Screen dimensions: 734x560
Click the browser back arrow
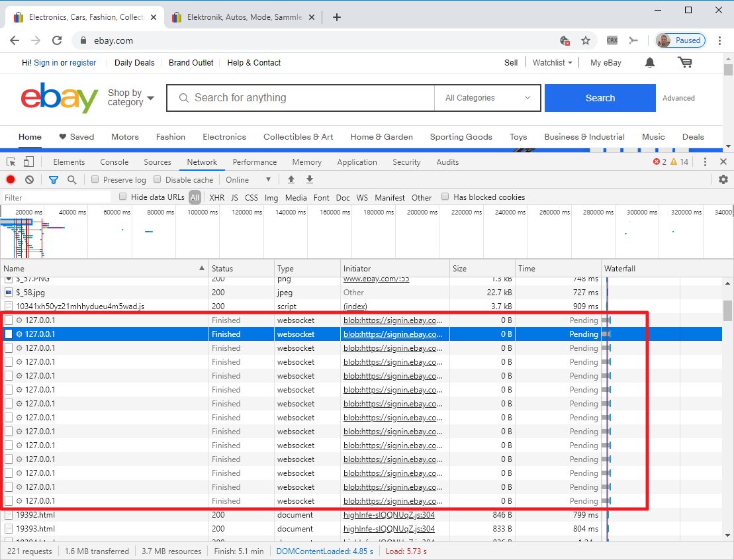pos(15,41)
